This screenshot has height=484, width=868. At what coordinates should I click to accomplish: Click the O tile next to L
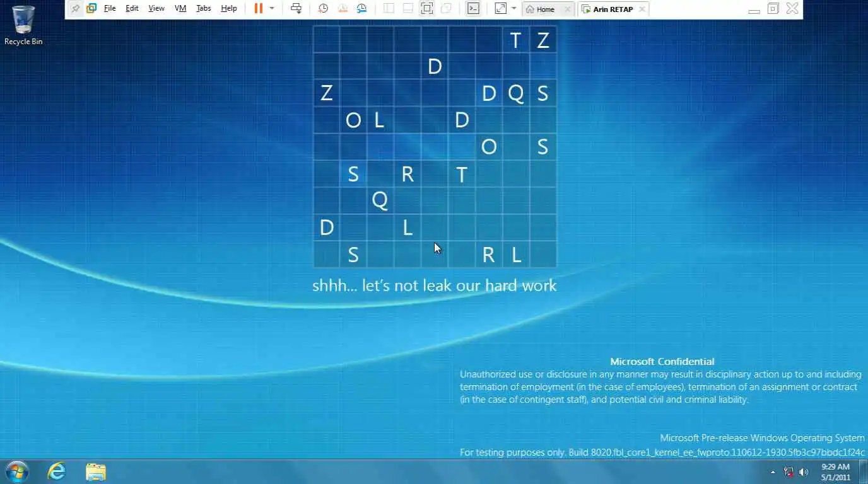tap(353, 120)
